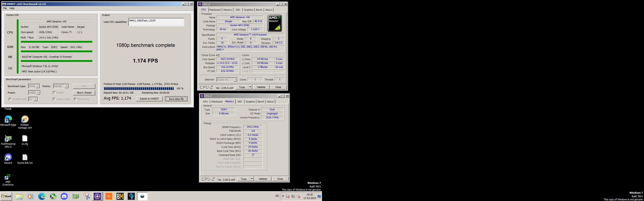This screenshot has height=201, width=644.
Task: Open TechPowerUp GPU-Z desktop shortcut
Action: [x=8, y=141]
